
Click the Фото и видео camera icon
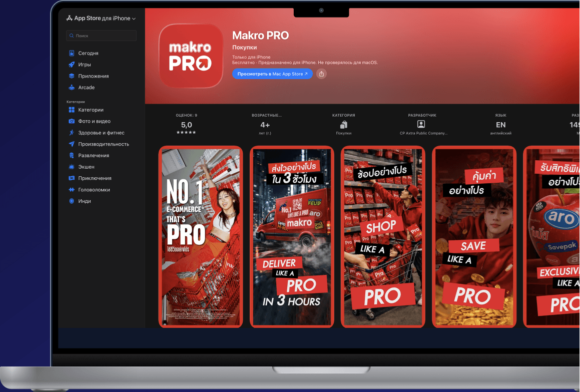click(72, 121)
